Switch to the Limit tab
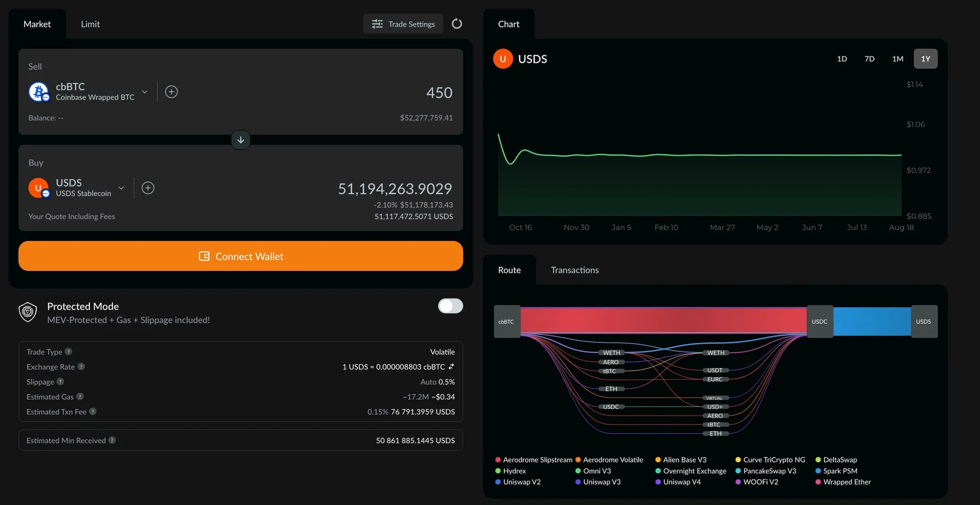This screenshot has width=980, height=505. (90, 24)
